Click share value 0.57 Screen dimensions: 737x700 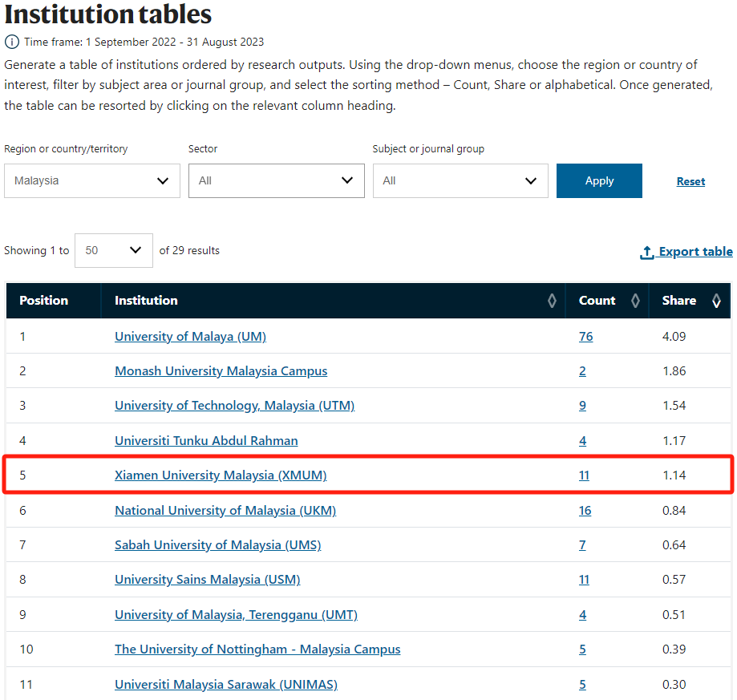click(674, 580)
